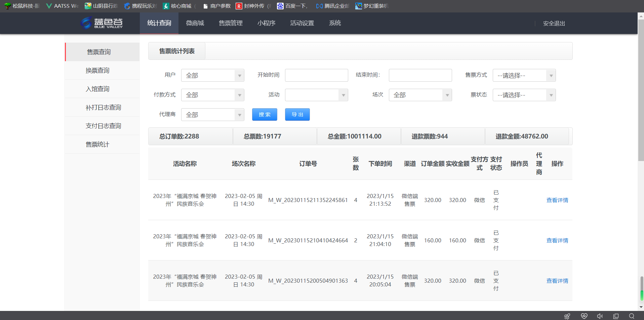644x320 pixels.
Task: Open the 携程玩乐 bookmark
Action: (x=140, y=6)
